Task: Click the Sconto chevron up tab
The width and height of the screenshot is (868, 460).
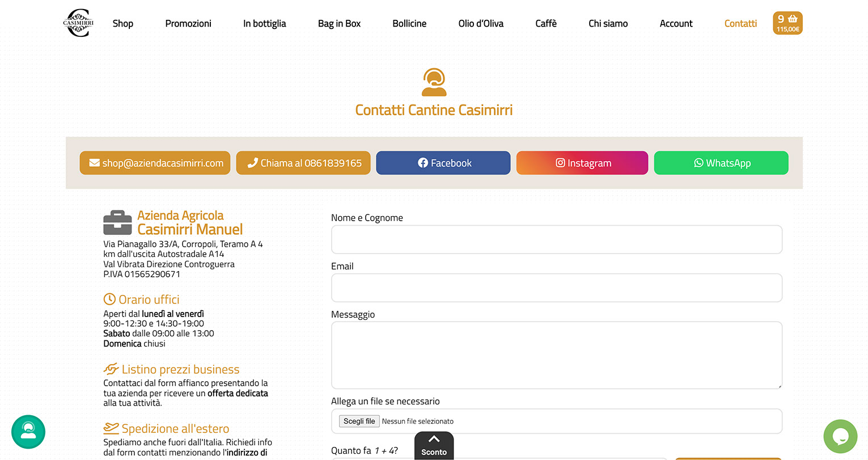Action: [x=434, y=445]
